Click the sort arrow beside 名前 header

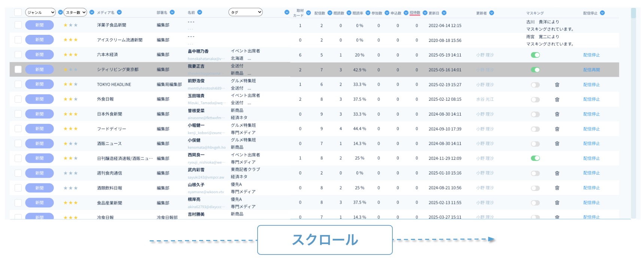tap(200, 12)
